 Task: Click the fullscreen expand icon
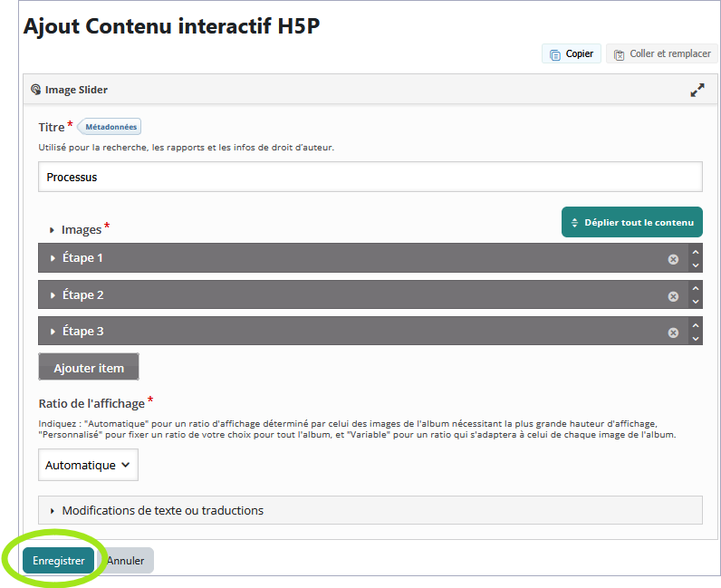(x=697, y=90)
